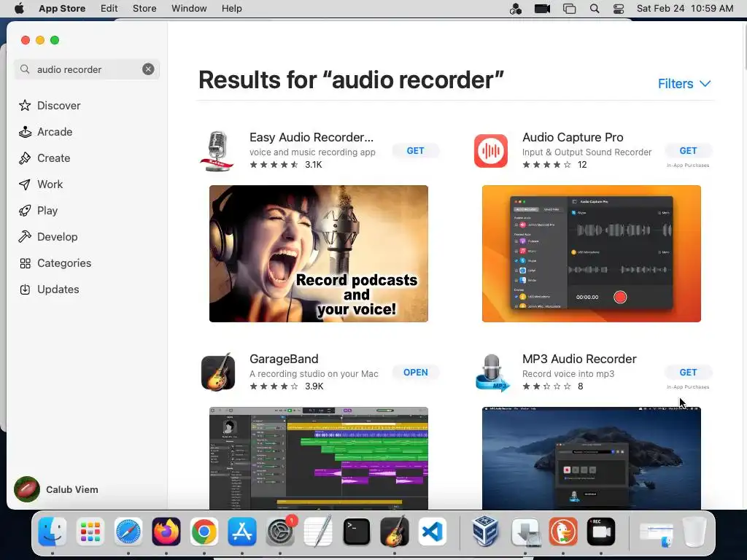Go to the Arcade section
747x560 pixels.
[x=46, y=131]
